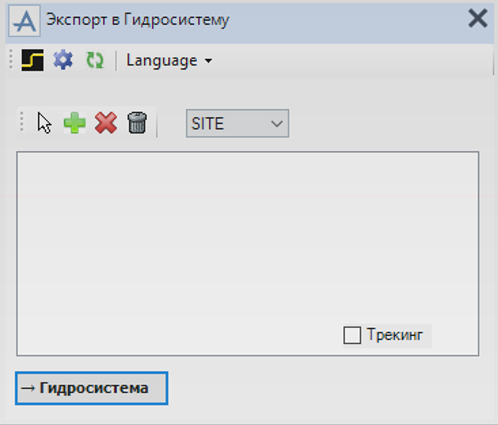Screen dimensions: 498x425
Task: Refresh using the green arrows icon
Action: coord(95,60)
